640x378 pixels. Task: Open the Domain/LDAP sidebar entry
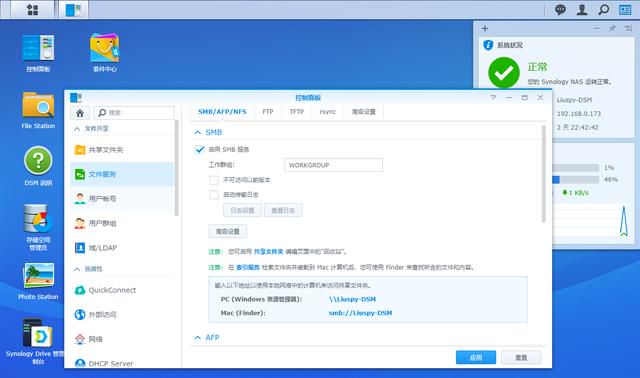122,248
